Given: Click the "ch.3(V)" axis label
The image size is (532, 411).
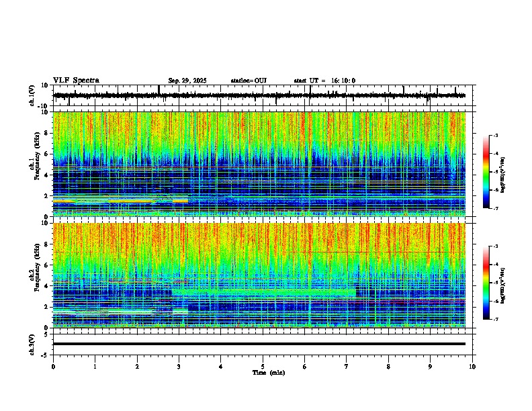Looking at the screenshot, I should pyautogui.click(x=32, y=345).
